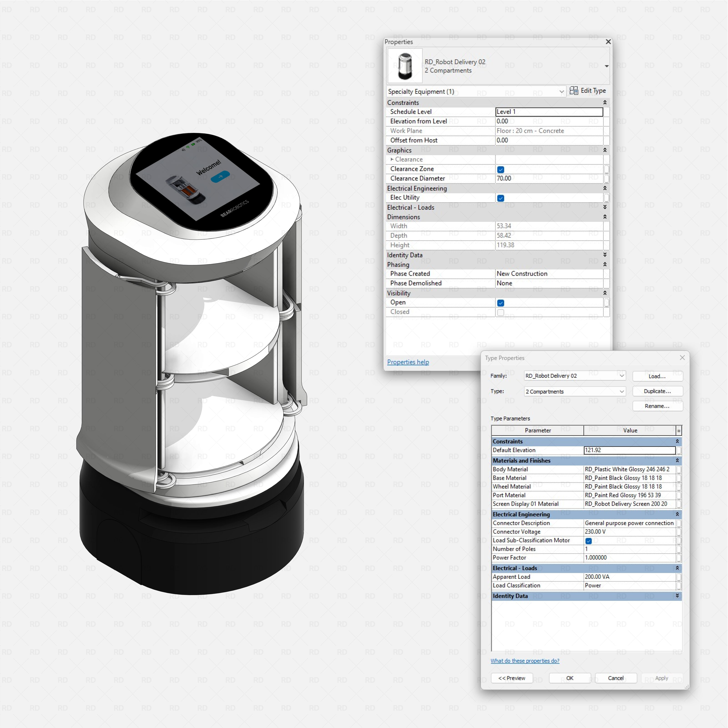This screenshot has height=728, width=728.
Task: Click the Parameter column header
Action: tap(538, 431)
